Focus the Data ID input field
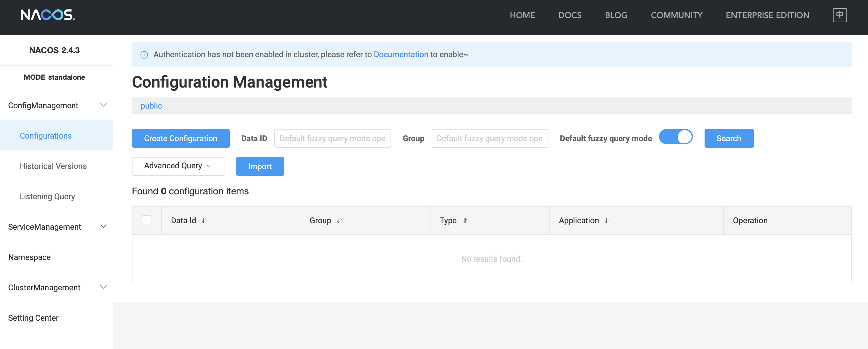Image resolution: width=868 pixels, height=349 pixels. 332,138
